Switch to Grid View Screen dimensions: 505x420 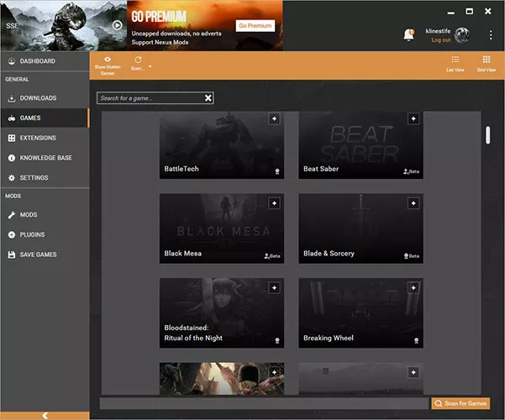point(486,64)
